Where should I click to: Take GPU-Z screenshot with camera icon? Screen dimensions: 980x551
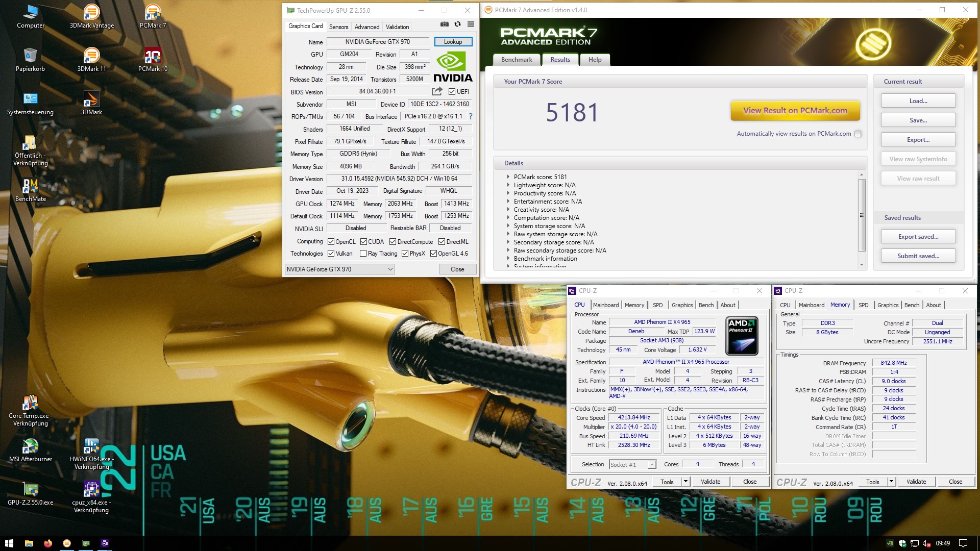(x=445, y=24)
